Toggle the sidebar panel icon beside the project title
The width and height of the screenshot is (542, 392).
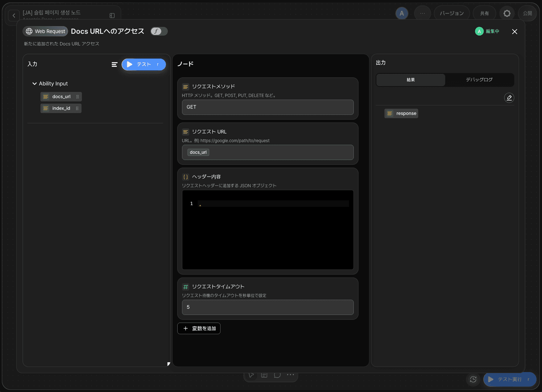coord(112,16)
